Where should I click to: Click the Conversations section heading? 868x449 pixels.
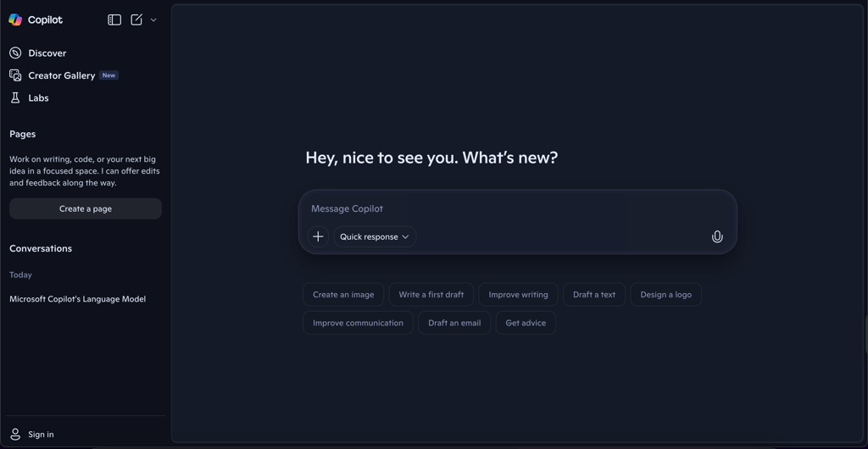coord(41,248)
